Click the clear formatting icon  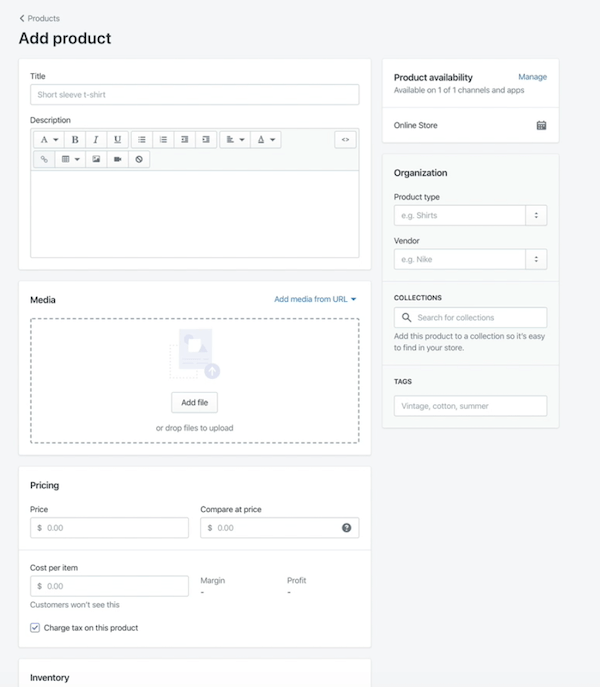coord(139,159)
